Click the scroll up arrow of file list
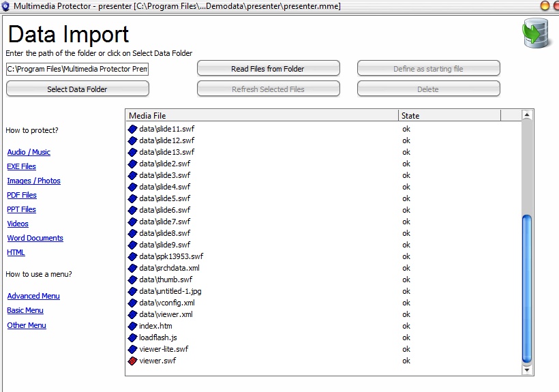The width and height of the screenshot is (559, 392). (x=526, y=115)
